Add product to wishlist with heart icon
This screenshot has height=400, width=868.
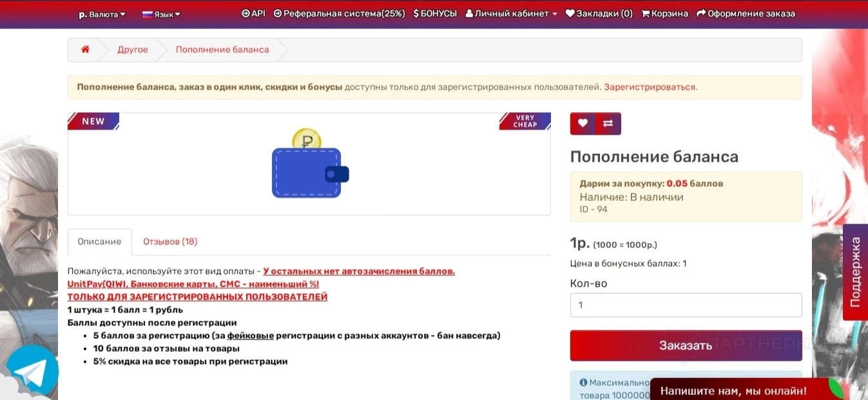click(x=583, y=124)
